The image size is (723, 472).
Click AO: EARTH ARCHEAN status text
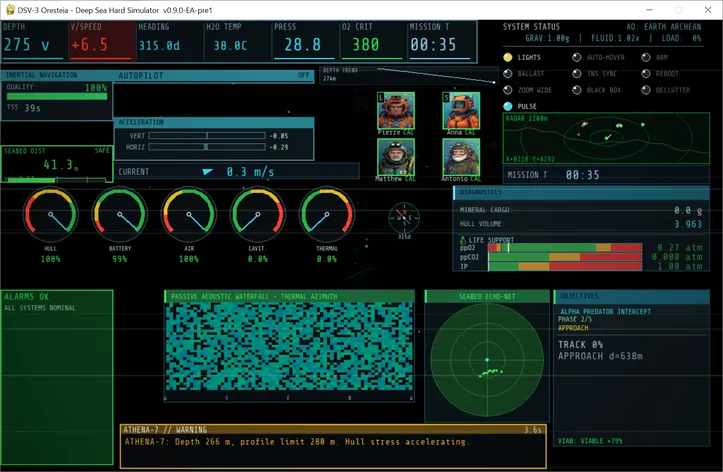click(x=664, y=27)
